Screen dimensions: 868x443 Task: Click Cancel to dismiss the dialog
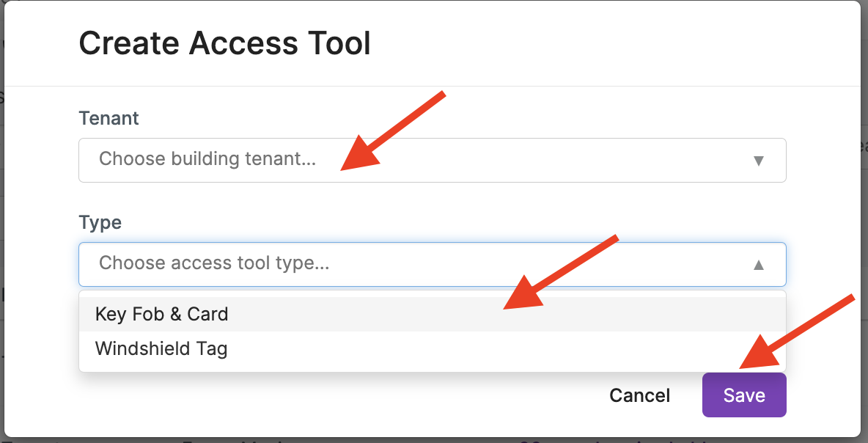639,395
